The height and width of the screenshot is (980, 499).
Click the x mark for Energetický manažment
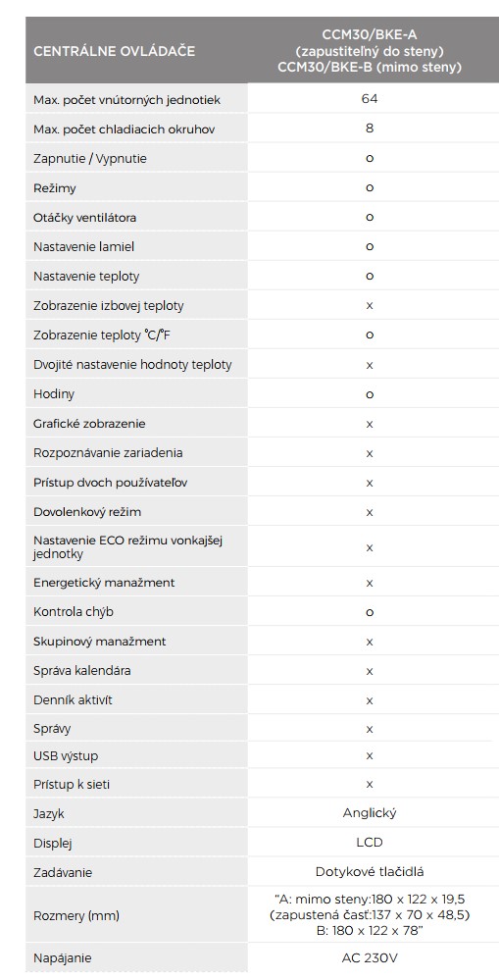[x=369, y=583]
